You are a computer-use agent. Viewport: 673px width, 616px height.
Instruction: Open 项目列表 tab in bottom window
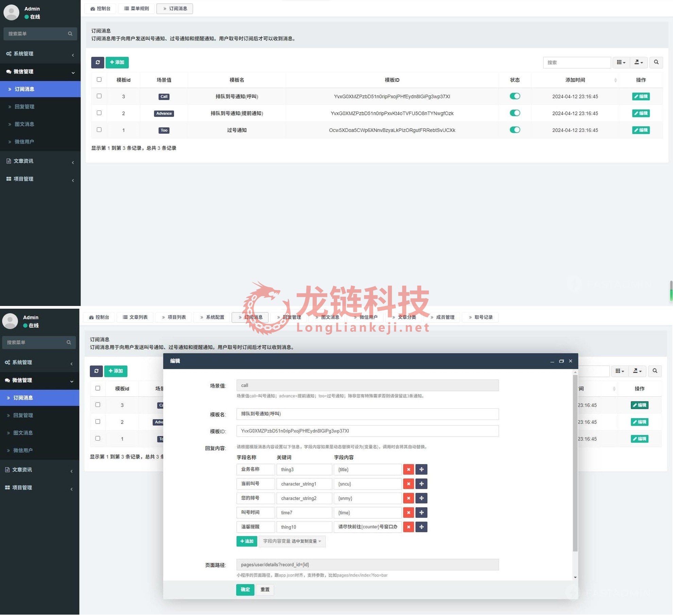[x=173, y=317]
